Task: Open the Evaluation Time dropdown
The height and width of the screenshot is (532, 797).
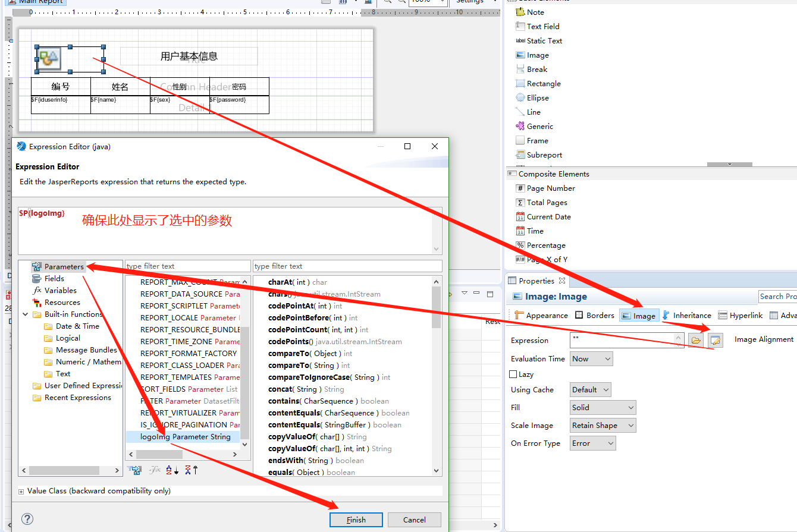Action: click(591, 358)
